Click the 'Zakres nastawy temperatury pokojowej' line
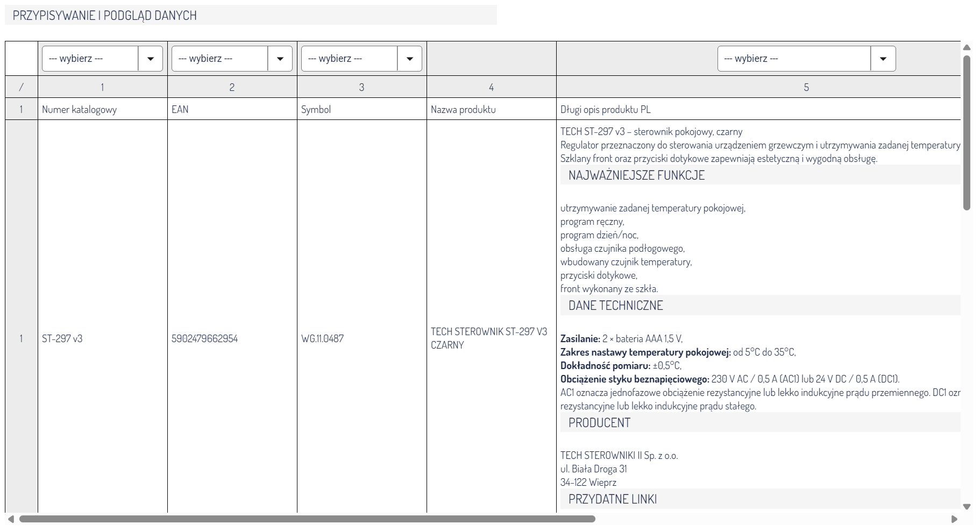 pos(678,352)
